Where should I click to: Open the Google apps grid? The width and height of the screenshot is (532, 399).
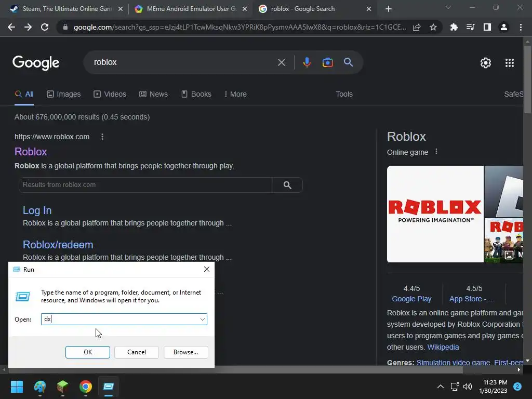coord(509,63)
